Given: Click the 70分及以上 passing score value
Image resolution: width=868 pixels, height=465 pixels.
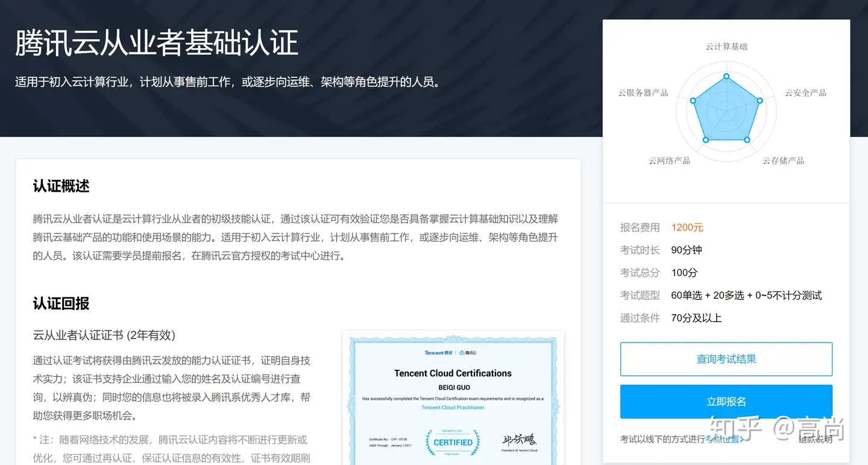Looking at the screenshot, I should click(696, 318).
